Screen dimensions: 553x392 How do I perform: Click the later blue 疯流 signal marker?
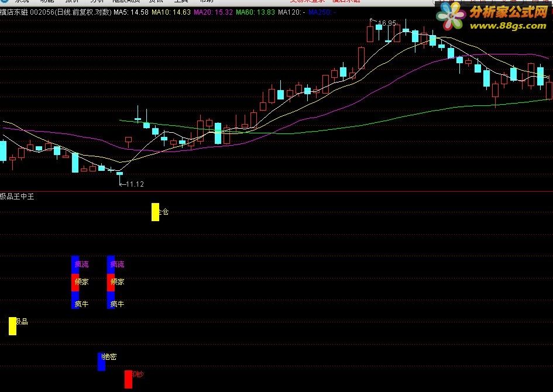(111, 264)
